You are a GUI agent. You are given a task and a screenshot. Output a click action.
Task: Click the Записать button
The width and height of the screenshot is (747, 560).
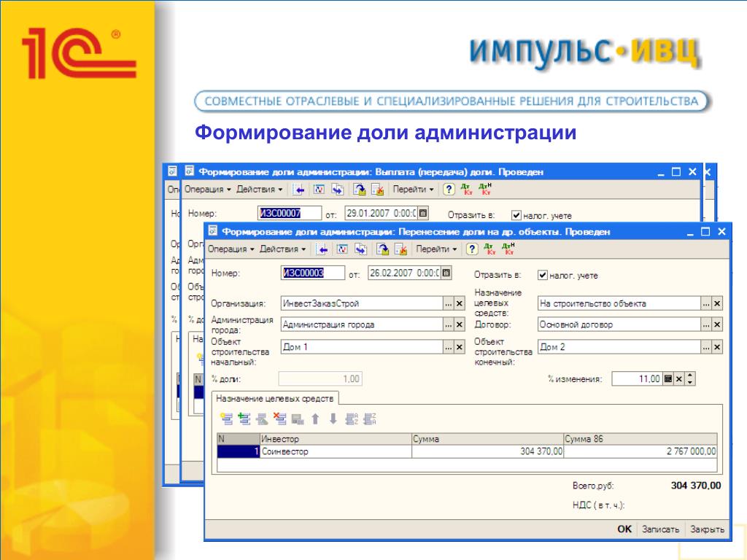660,529
